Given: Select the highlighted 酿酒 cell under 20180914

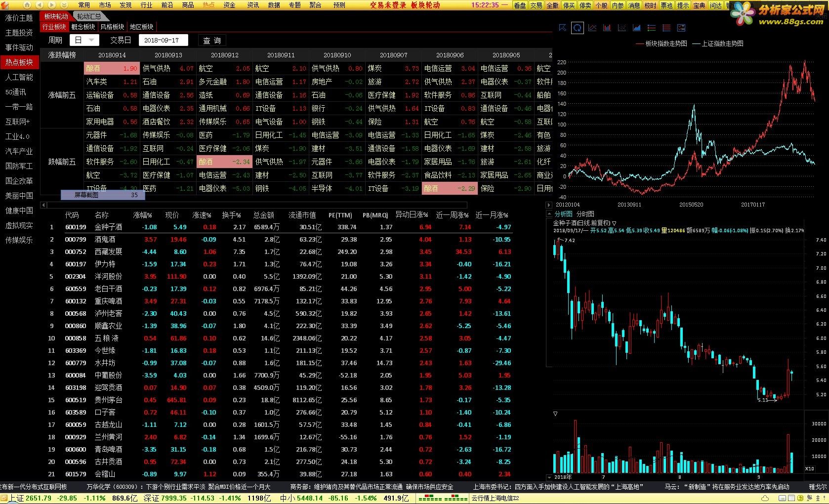Looking at the screenshot, I should pos(112,68).
